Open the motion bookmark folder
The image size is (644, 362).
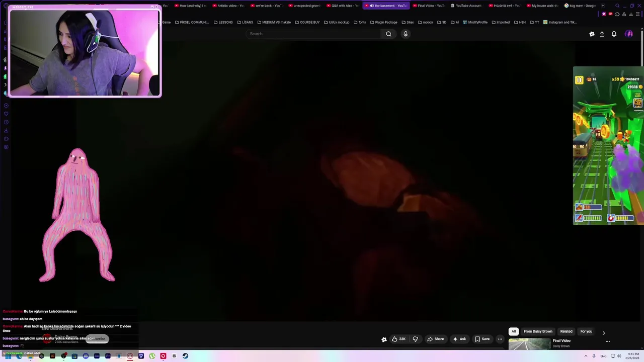(x=425, y=22)
